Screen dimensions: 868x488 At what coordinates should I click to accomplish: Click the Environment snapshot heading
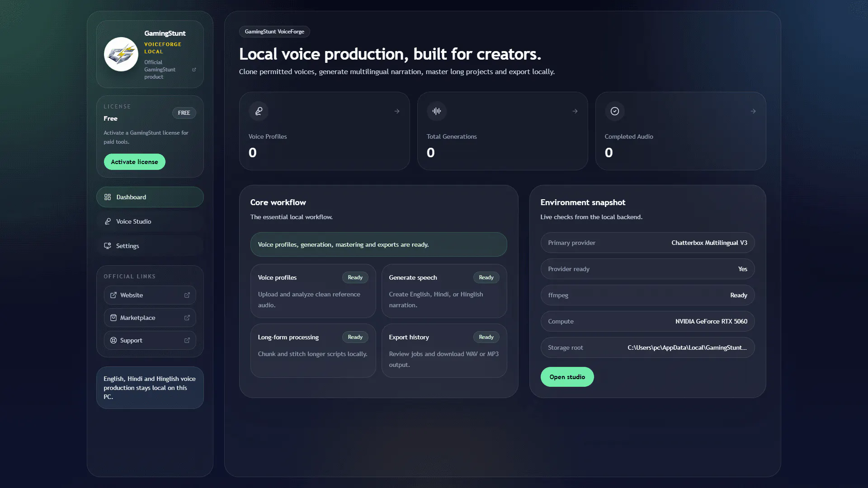(x=583, y=202)
